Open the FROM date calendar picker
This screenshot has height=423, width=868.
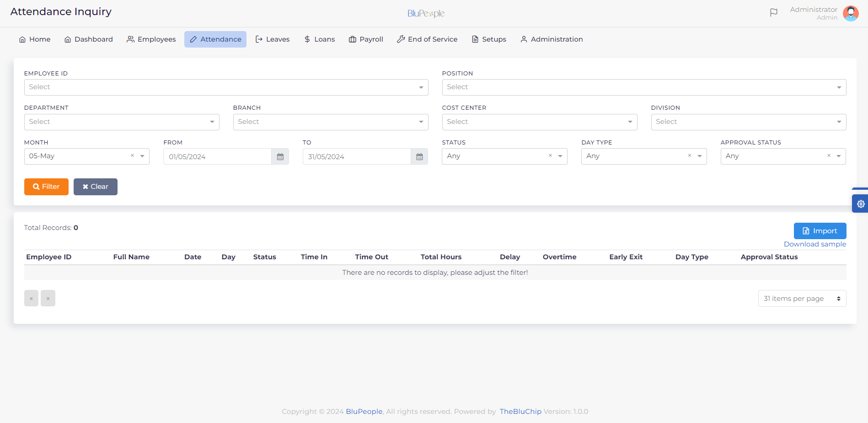[x=280, y=157]
